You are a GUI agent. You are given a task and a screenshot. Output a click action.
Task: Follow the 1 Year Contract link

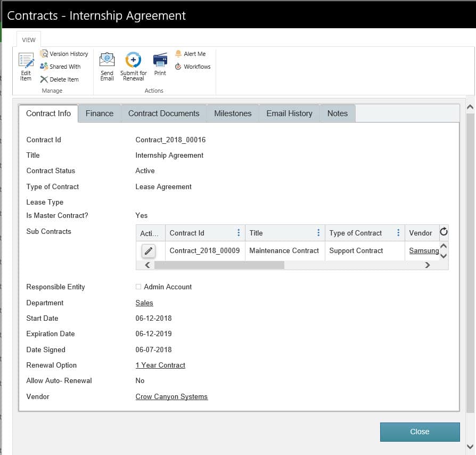[x=160, y=365]
